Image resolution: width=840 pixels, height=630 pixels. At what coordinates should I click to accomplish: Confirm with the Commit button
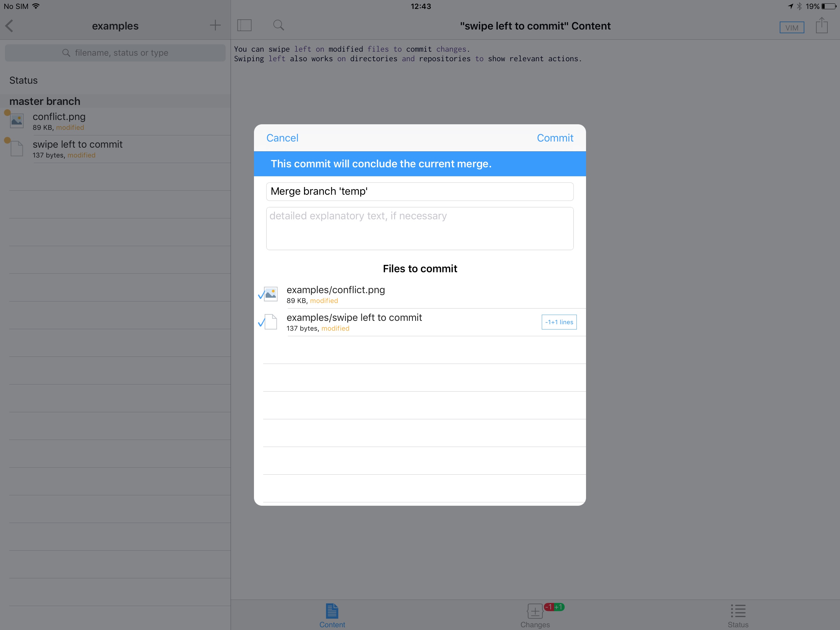(x=555, y=138)
